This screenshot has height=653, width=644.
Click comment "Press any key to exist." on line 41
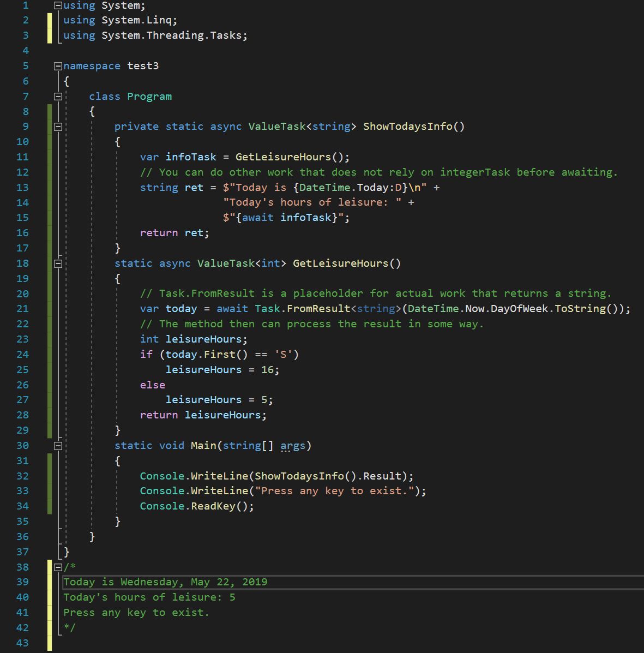[x=136, y=613]
